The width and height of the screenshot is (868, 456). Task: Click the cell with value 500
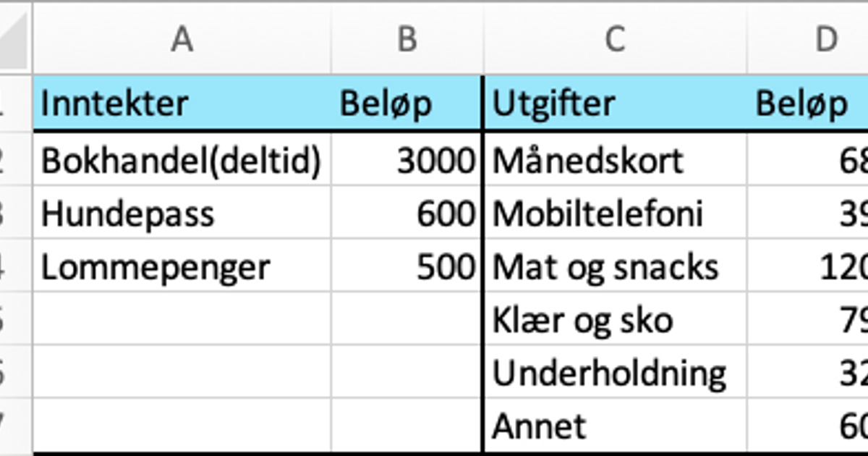407,267
